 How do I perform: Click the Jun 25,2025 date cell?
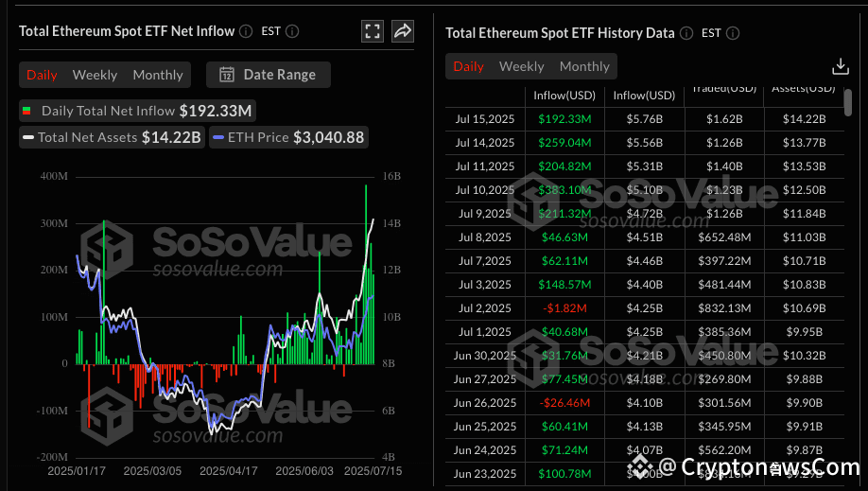click(485, 427)
